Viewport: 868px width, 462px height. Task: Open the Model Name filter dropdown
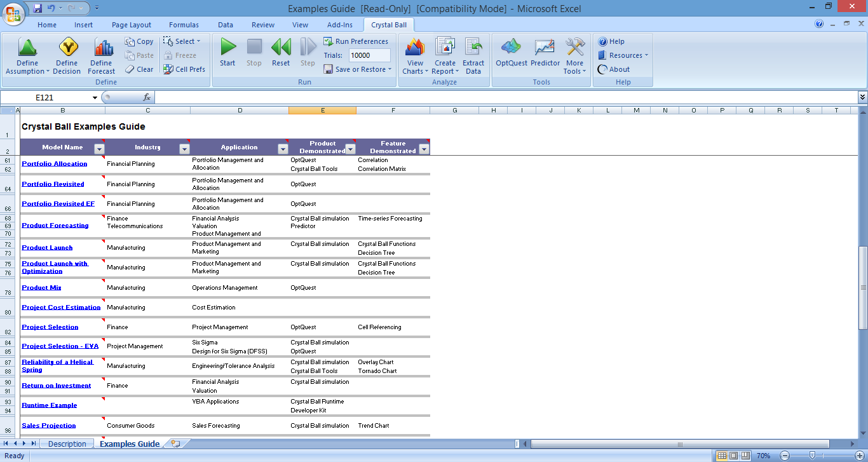pyautogui.click(x=99, y=149)
